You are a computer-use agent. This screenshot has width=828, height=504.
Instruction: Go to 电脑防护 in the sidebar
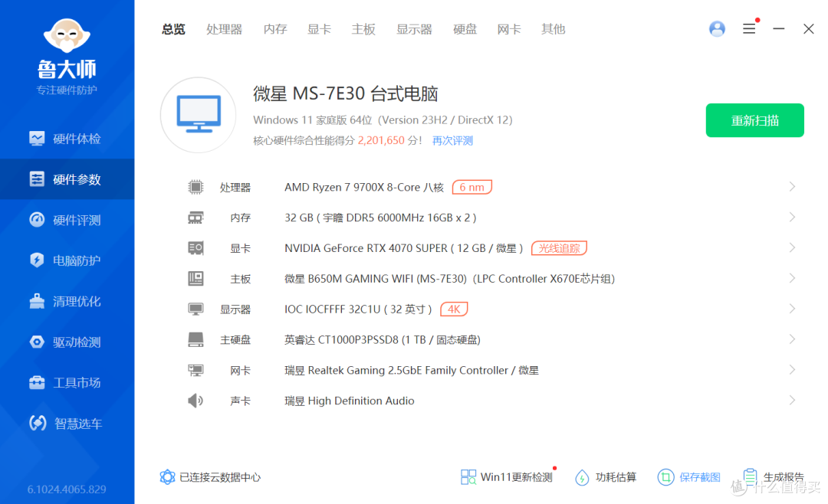67,260
